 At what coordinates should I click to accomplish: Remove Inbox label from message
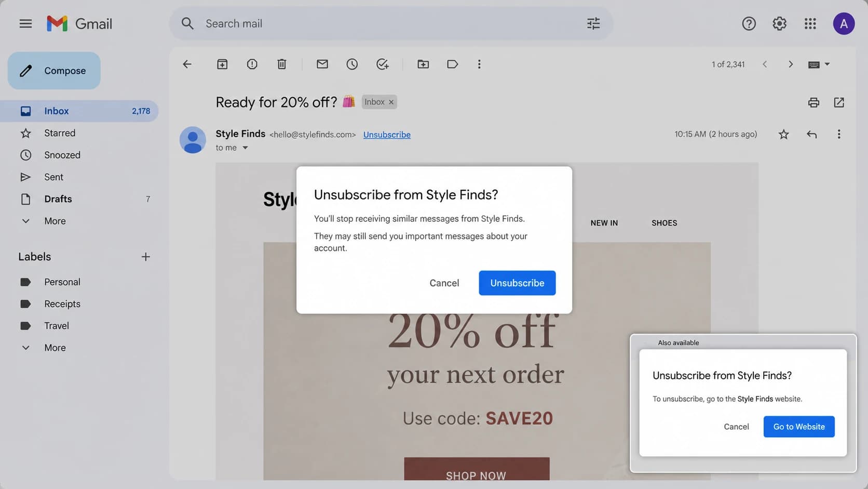[x=391, y=102]
